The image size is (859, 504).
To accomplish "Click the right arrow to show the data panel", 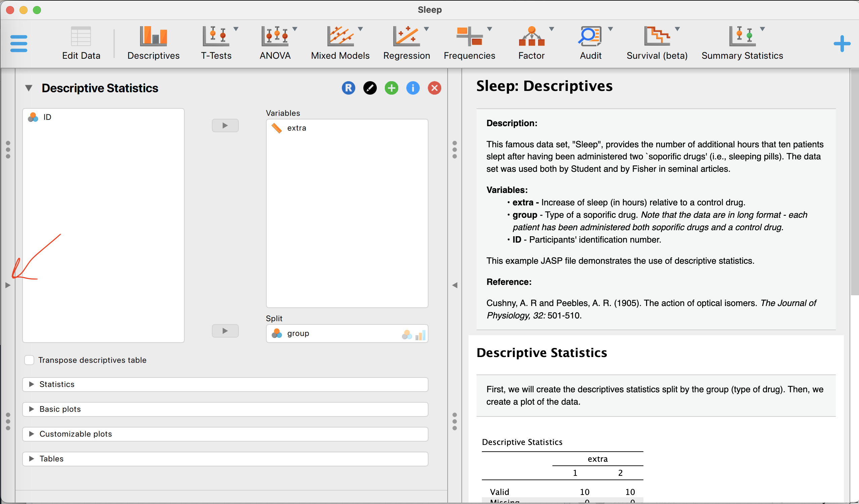I will (8, 285).
